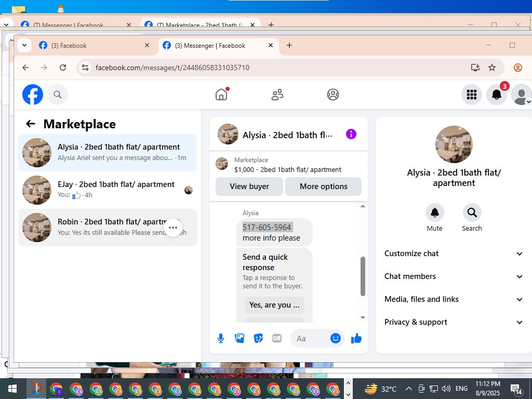Expand Media, files and links section
This screenshot has height=399, width=532.
(x=454, y=299)
